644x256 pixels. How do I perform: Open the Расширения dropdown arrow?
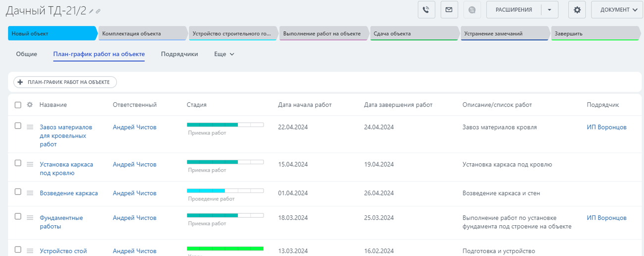point(549,10)
